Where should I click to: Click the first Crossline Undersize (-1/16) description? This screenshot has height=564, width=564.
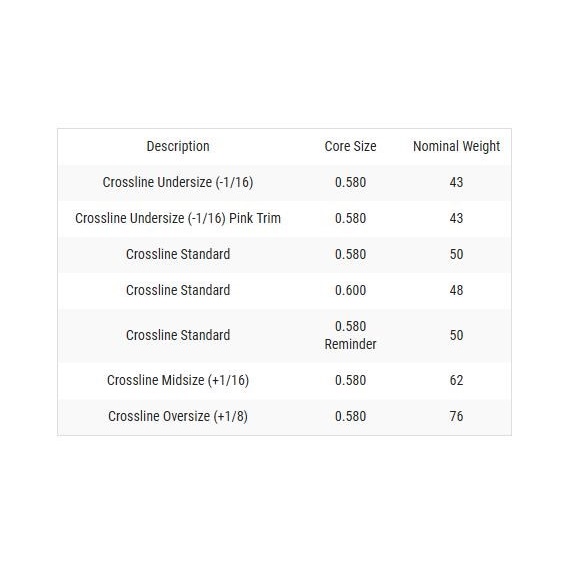[x=178, y=182]
